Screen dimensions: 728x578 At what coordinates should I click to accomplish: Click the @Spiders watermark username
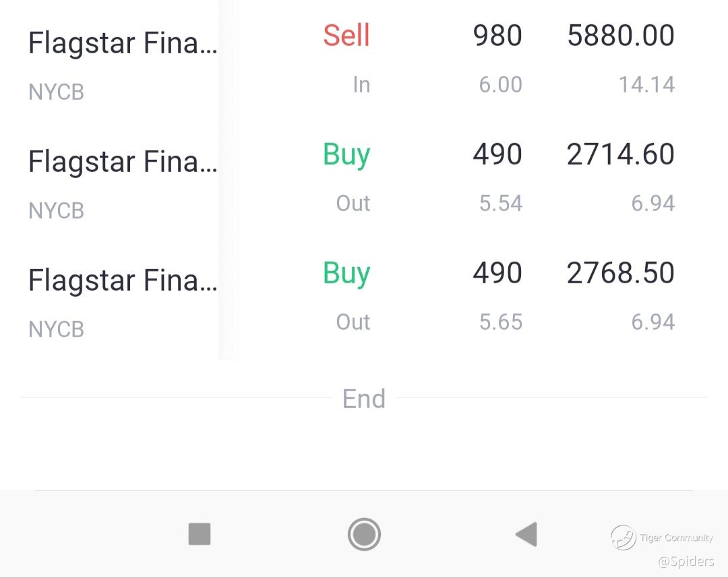686,560
